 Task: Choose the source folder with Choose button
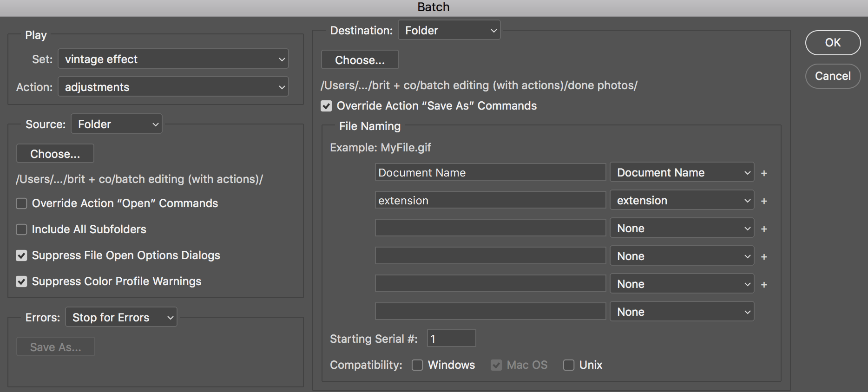[x=55, y=154]
